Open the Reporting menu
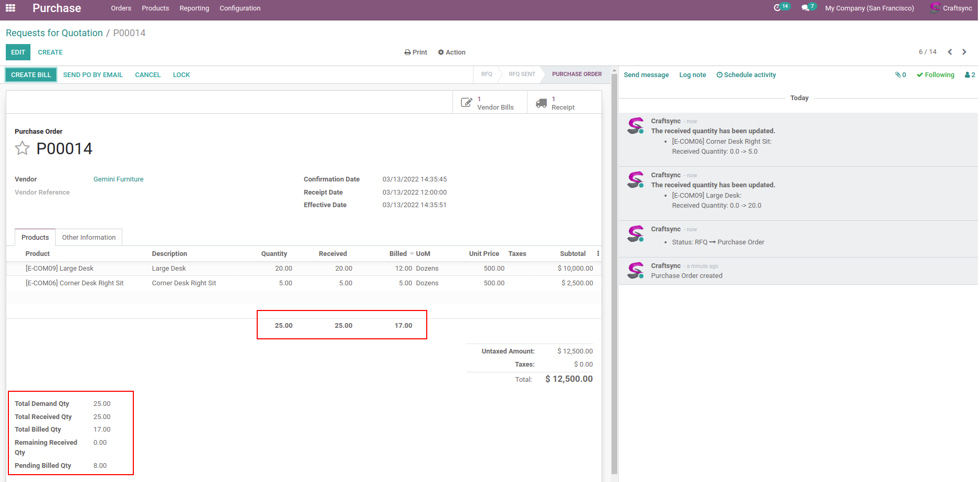Image resolution: width=980 pixels, height=482 pixels. pyautogui.click(x=194, y=8)
